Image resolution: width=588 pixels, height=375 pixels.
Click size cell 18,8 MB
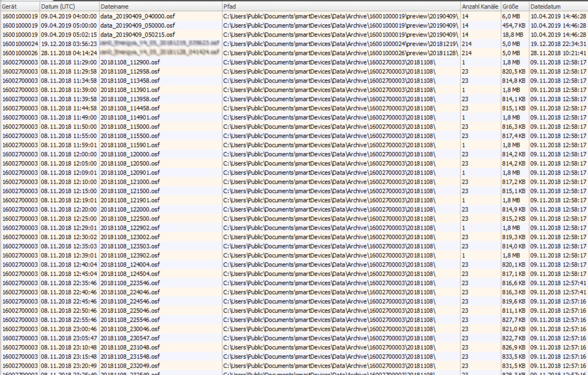(x=513, y=35)
